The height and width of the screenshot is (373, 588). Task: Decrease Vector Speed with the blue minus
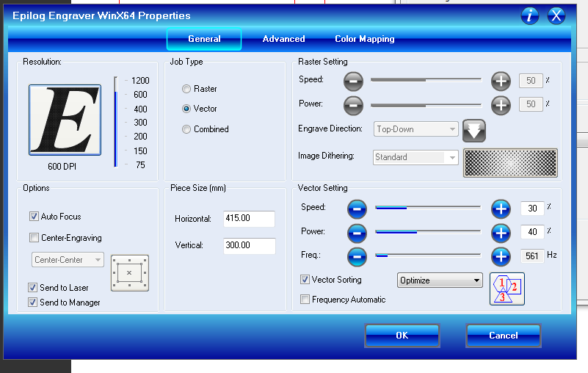point(357,209)
